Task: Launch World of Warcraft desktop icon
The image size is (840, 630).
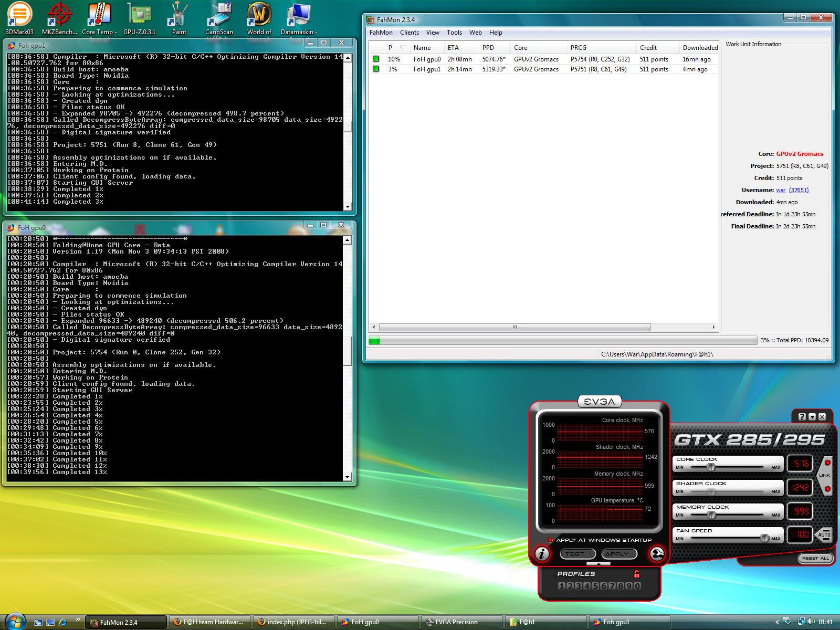Action: tap(259, 18)
